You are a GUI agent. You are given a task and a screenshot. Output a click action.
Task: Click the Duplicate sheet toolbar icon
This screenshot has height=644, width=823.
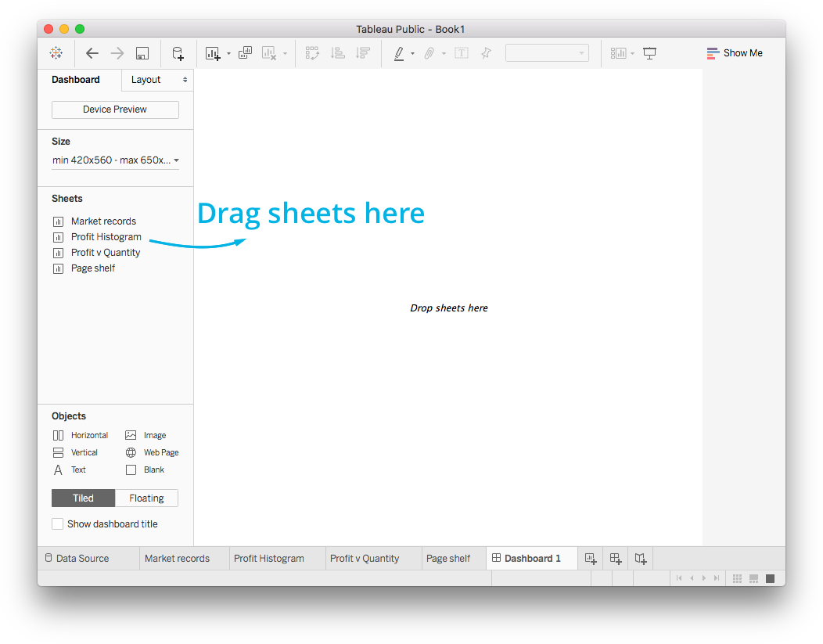[x=245, y=53]
